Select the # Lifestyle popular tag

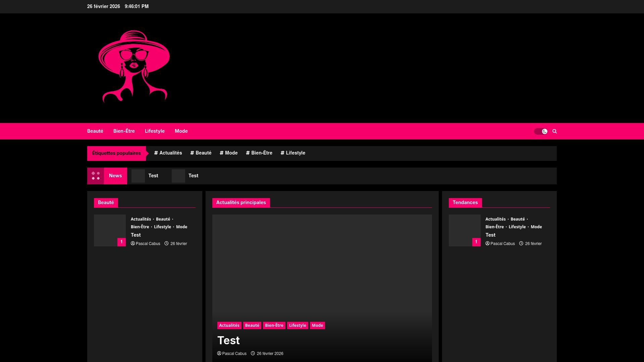coord(293,153)
